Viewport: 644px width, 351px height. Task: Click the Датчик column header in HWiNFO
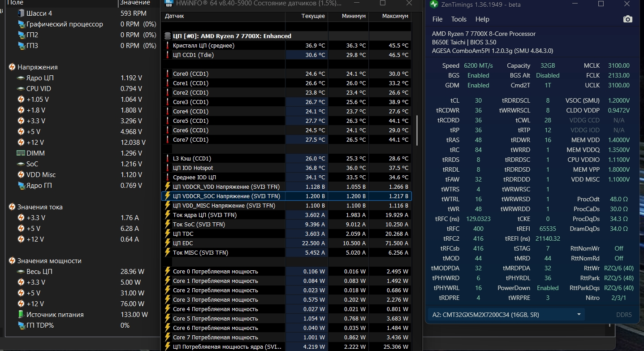click(x=223, y=16)
